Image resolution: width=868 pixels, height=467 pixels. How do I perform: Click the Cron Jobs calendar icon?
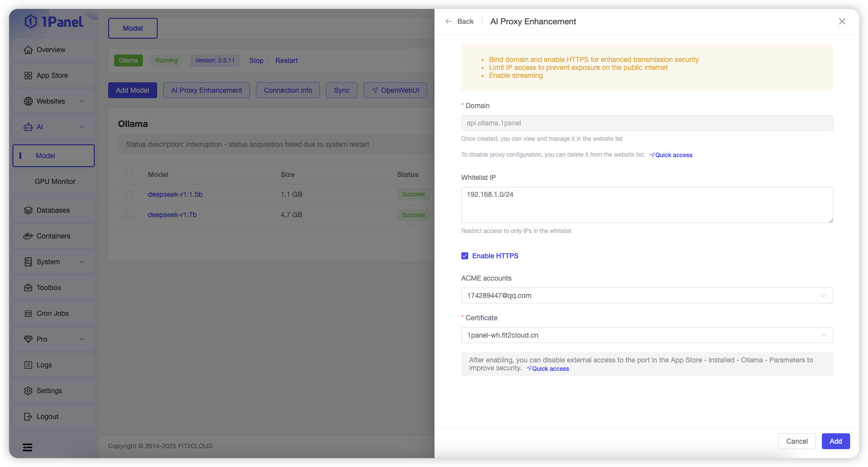tap(28, 313)
